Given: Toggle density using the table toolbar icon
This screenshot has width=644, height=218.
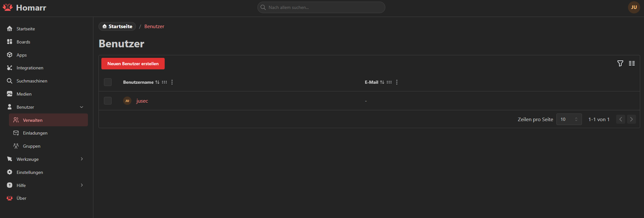Looking at the screenshot, I should tap(632, 63).
